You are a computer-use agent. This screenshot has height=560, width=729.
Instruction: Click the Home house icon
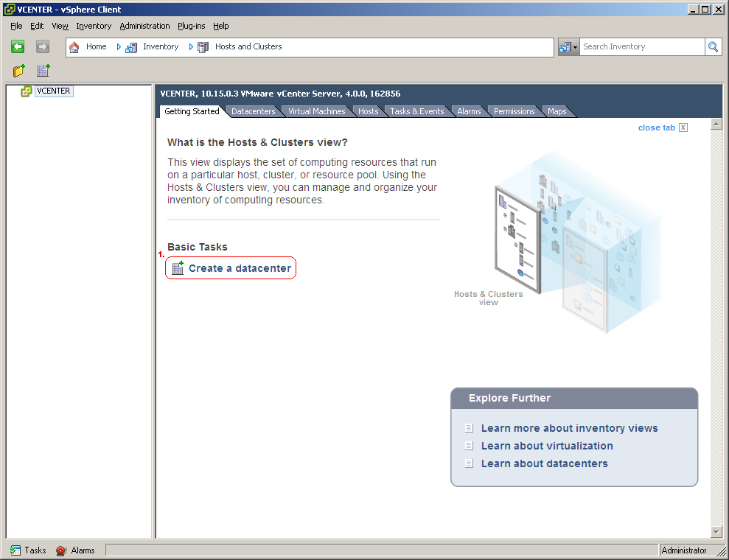coord(74,47)
